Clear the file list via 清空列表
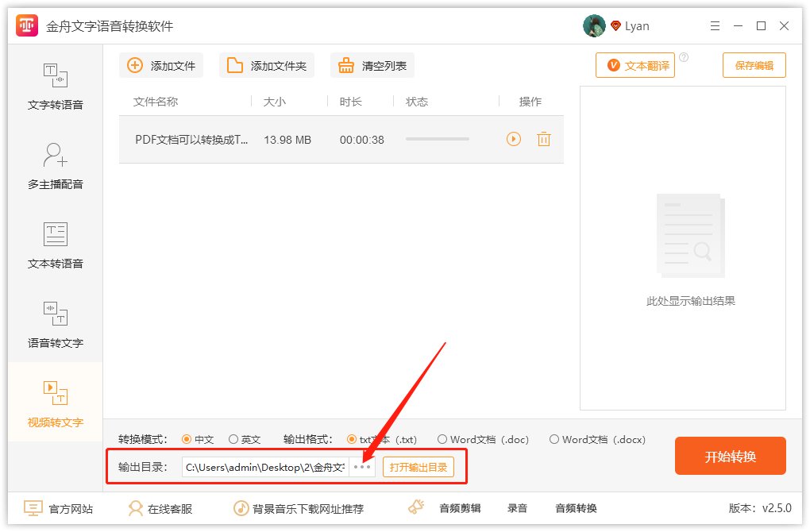This screenshot has height=532, width=810. point(372,65)
